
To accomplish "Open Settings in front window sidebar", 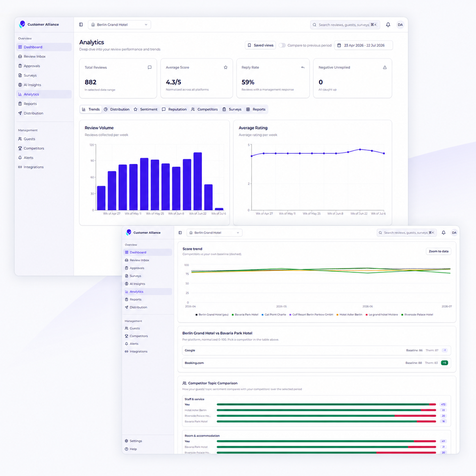I will [x=148, y=441].
